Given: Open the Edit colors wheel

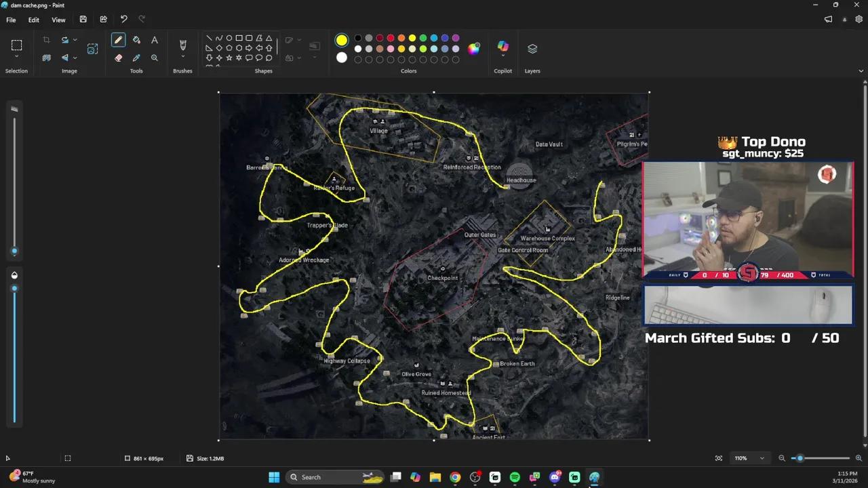Looking at the screenshot, I should pyautogui.click(x=473, y=48).
